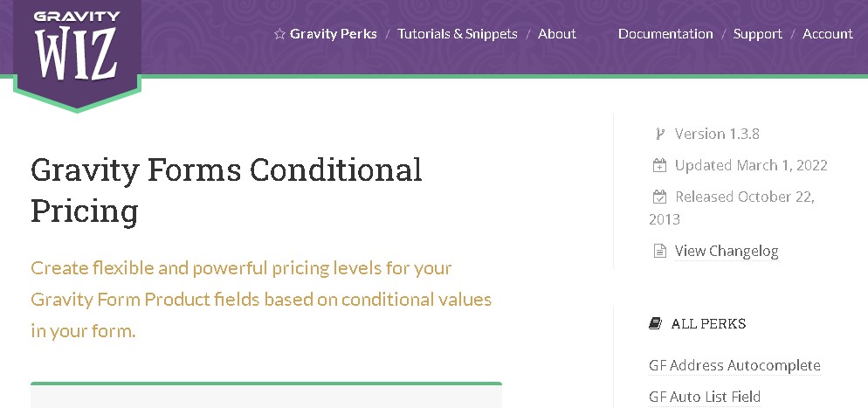Image resolution: width=868 pixels, height=408 pixels.
Task: Open the Account page
Action: coord(827,34)
